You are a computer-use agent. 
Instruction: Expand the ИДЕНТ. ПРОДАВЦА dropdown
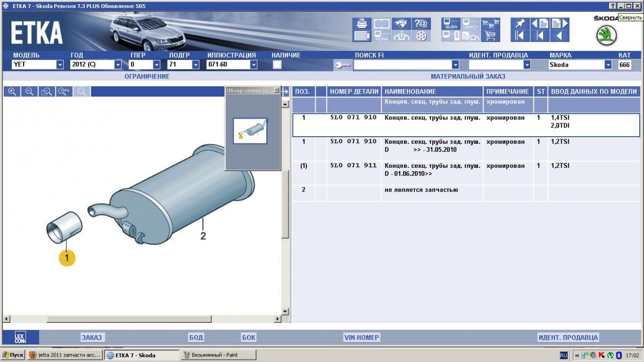coord(527,65)
